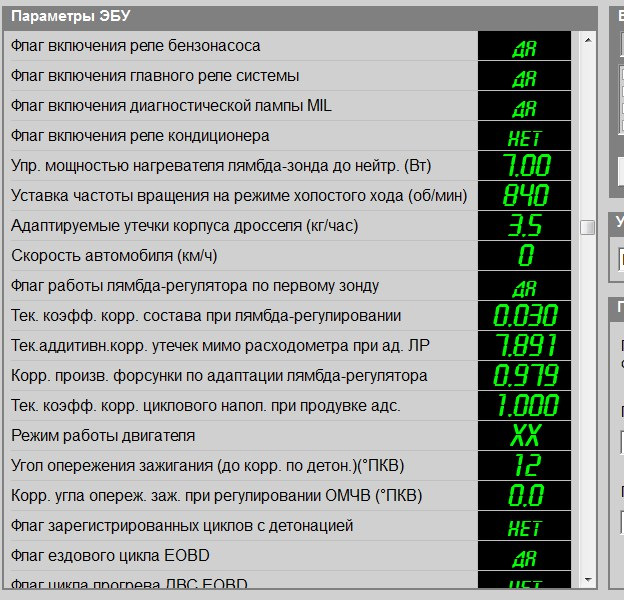Select the idle speed setpoint row
Screen dimensions: 624x600
(240, 196)
